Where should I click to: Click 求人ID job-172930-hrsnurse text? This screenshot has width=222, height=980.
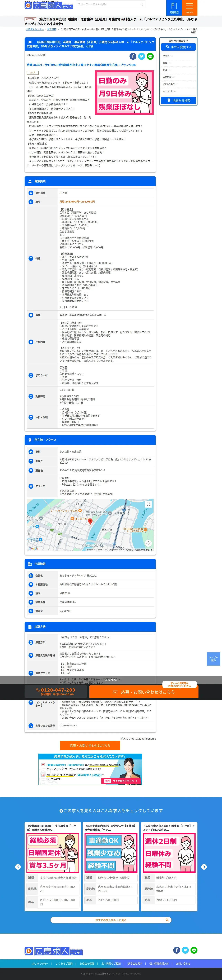[x=138, y=739]
